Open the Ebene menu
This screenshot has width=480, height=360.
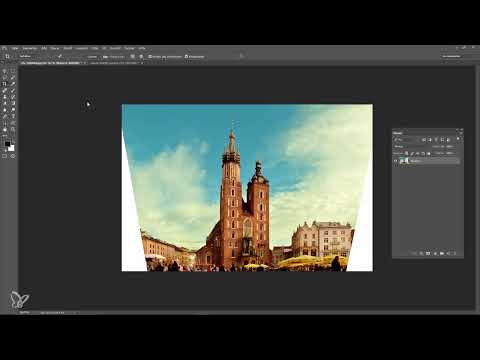coord(55,48)
